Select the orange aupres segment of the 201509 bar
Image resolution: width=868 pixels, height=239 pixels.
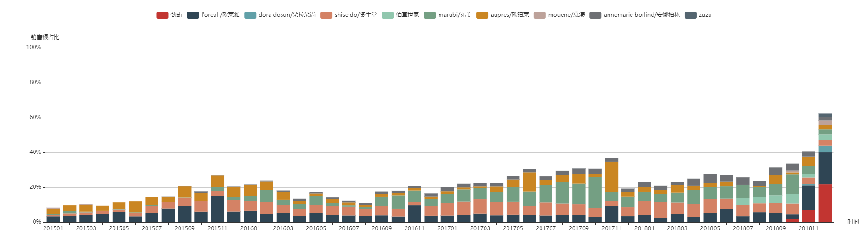pyautogui.click(x=185, y=192)
